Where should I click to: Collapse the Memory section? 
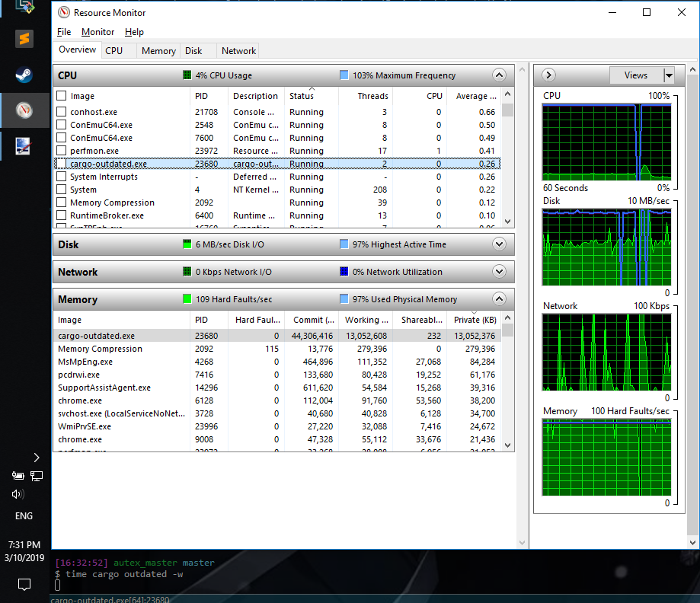point(499,298)
